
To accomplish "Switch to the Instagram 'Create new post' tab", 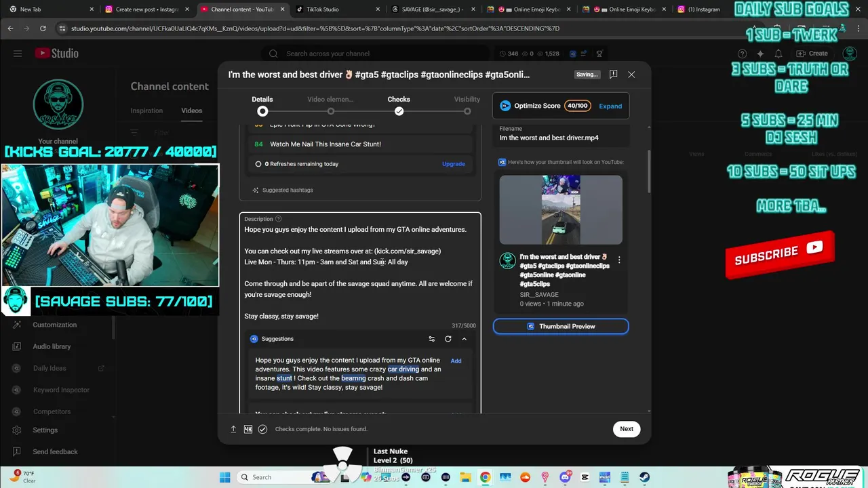I will pyautogui.click(x=146, y=9).
